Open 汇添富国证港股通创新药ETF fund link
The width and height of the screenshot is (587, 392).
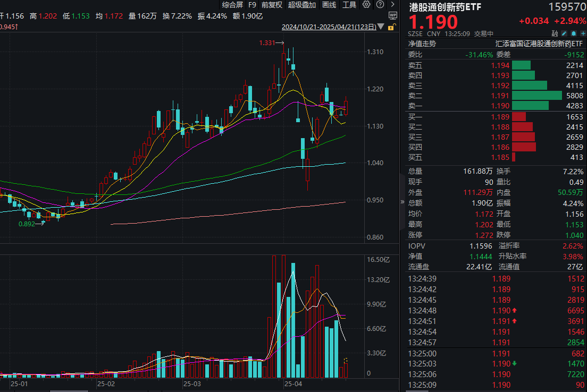(539, 44)
